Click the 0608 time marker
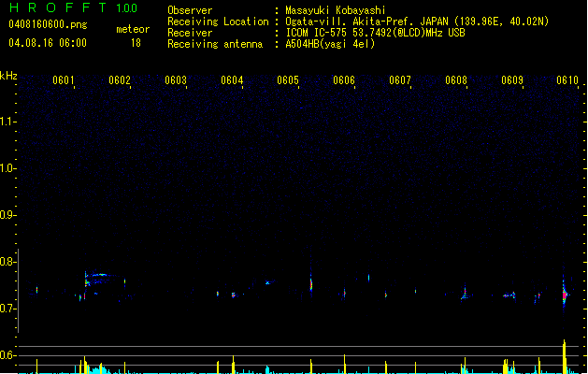 pos(456,80)
